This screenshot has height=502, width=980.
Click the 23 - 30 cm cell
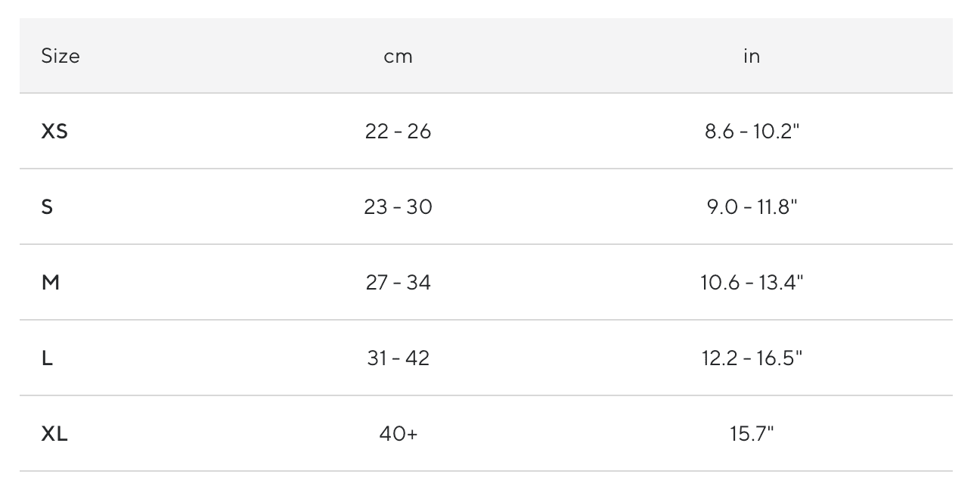coord(398,207)
